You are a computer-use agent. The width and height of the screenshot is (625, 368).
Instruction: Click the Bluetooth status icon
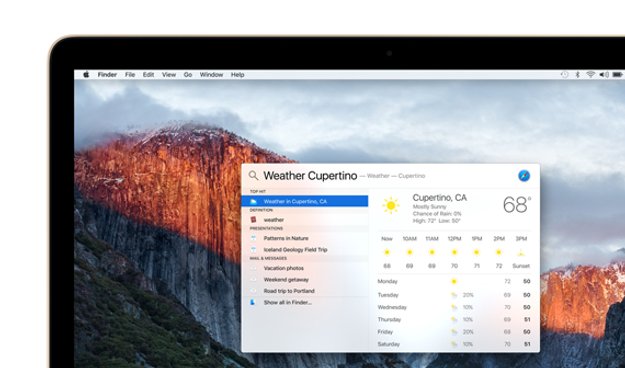(577, 75)
